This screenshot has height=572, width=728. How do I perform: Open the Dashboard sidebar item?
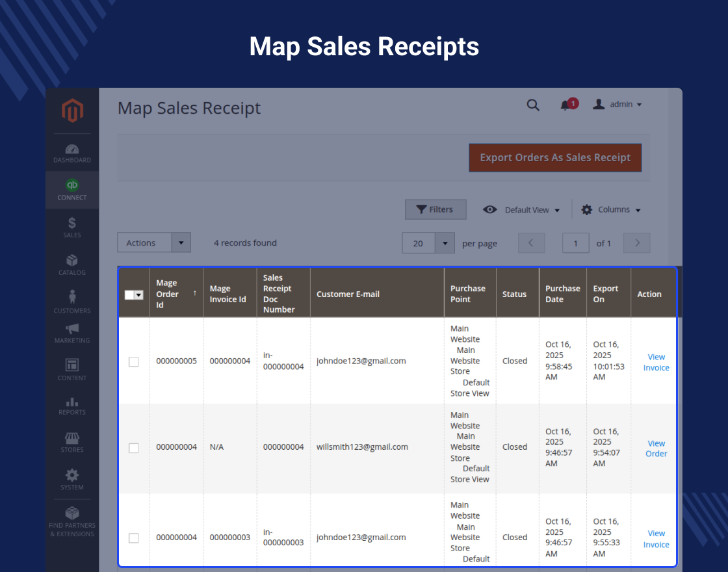click(72, 153)
